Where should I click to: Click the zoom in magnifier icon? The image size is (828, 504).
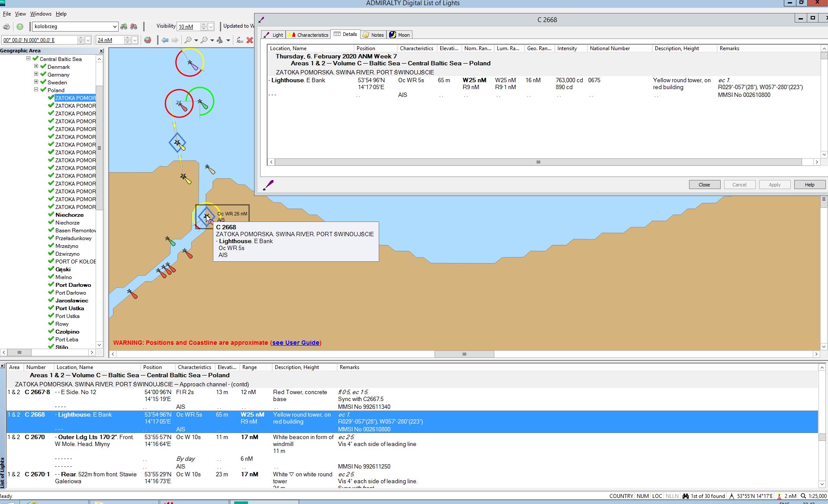[188, 40]
